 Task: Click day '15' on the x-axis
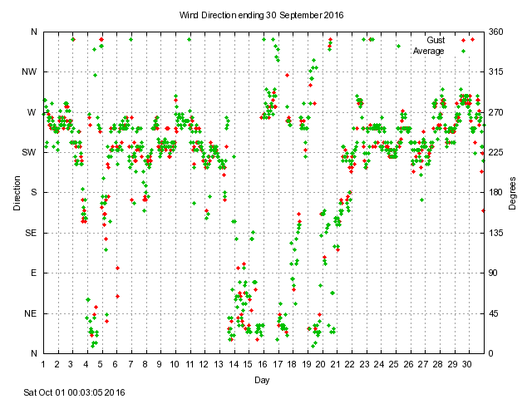[248, 364]
